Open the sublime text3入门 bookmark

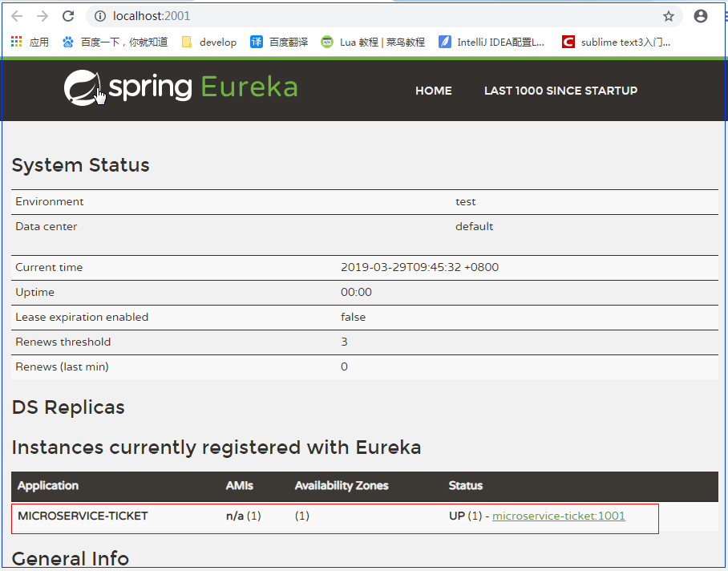point(616,43)
